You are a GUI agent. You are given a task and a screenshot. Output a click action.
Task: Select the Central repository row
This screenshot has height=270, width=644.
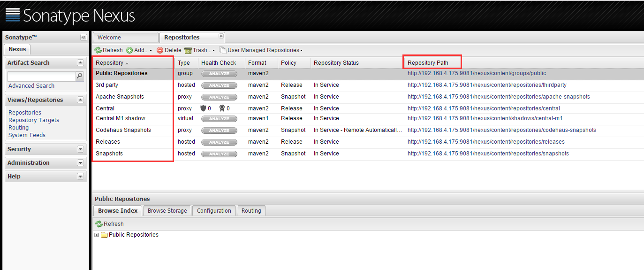point(368,108)
